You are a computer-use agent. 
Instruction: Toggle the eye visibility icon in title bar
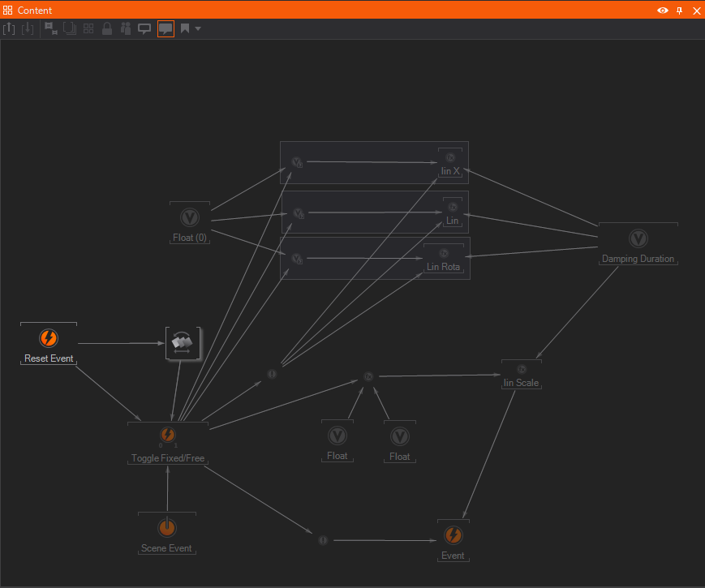pyautogui.click(x=663, y=10)
